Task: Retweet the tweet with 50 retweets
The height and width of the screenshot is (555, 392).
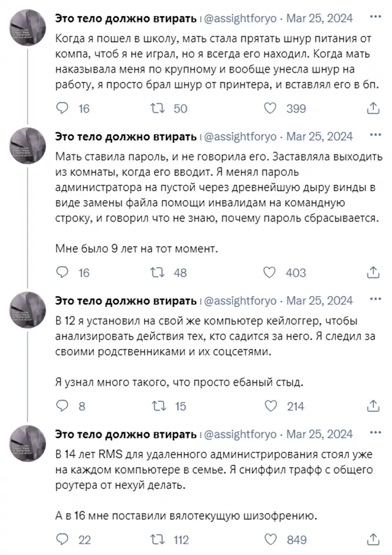Action: pyautogui.click(x=158, y=108)
